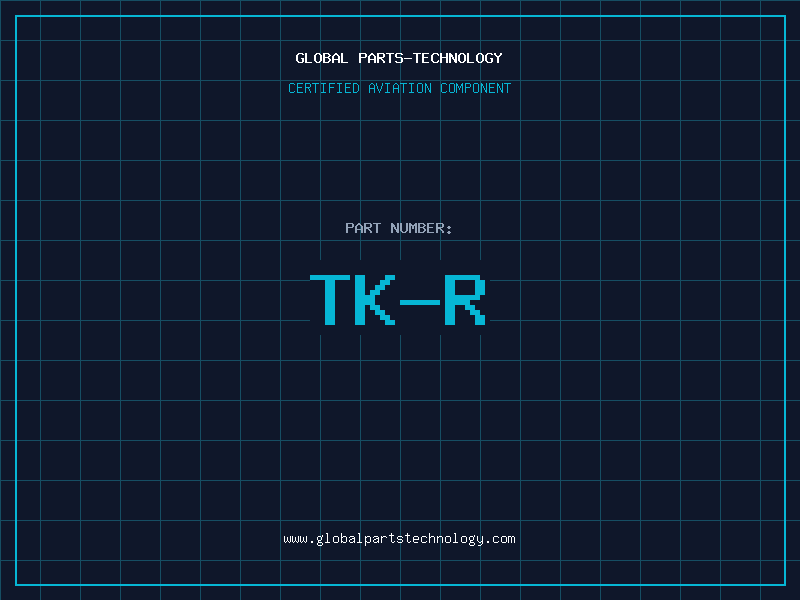This screenshot has height=600, width=800.
Task: Click the large letter K in part number
Action: (x=375, y=300)
